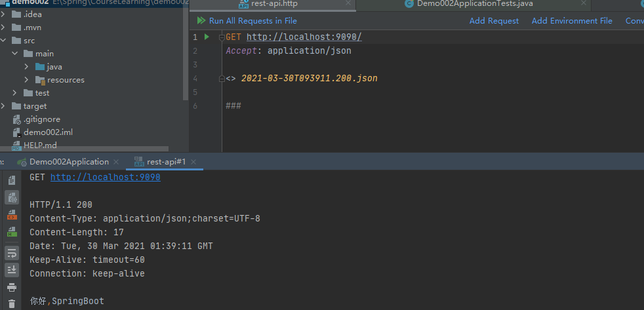The width and height of the screenshot is (644, 310).
Task: Switch to Demo002ApplicationTests.java editor tab
Action: coord(474,4)
